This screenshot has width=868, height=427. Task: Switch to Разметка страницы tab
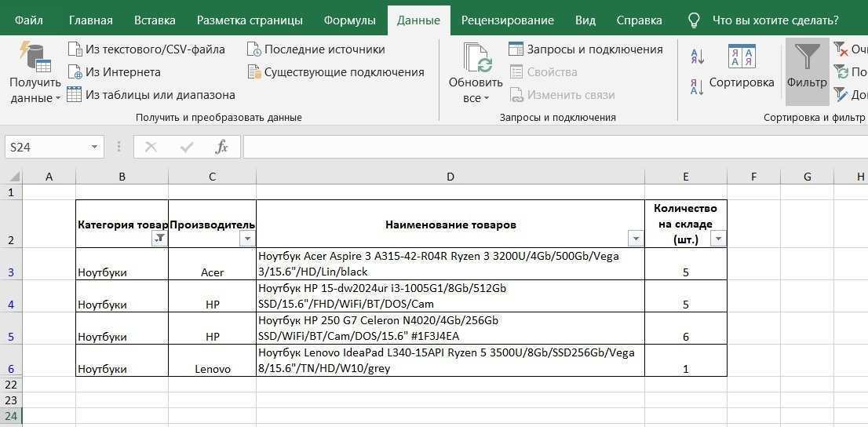click(x=250, y=20)
